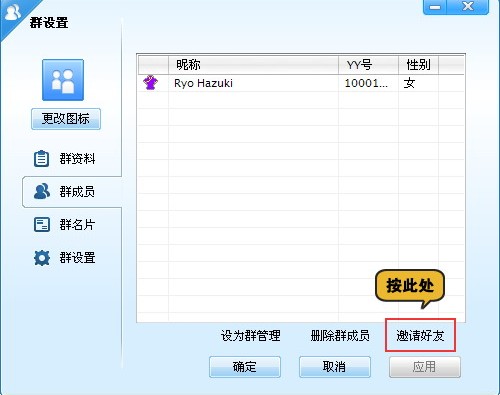Click the group avatar image
Viewport: 500px width, 395px height.
(x=63, y=80)
